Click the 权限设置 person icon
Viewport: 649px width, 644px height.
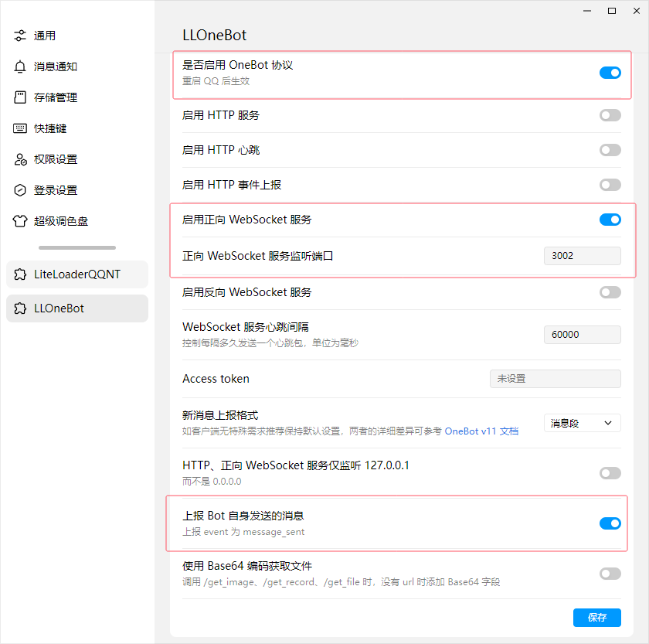coord(20,159)
